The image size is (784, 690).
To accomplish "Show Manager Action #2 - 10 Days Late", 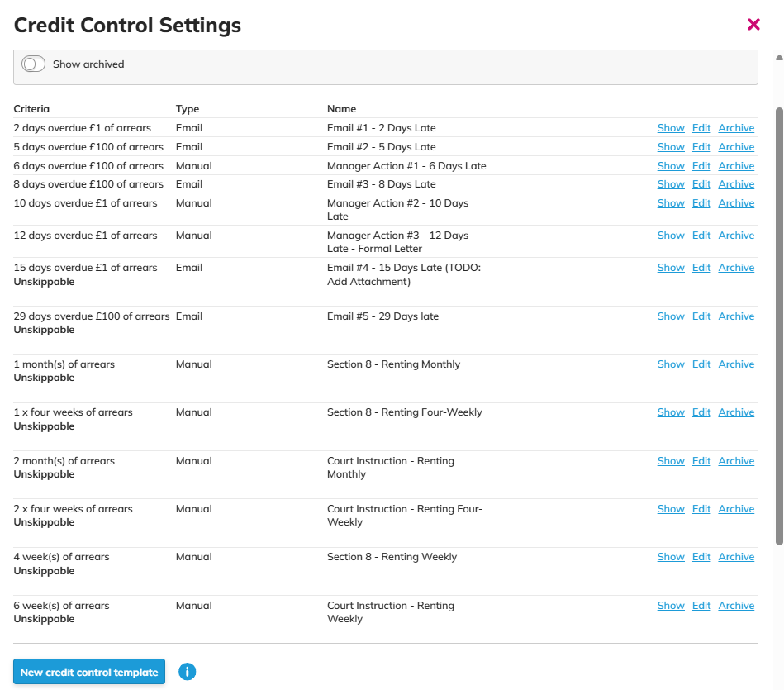I will (x=670, y=203).
